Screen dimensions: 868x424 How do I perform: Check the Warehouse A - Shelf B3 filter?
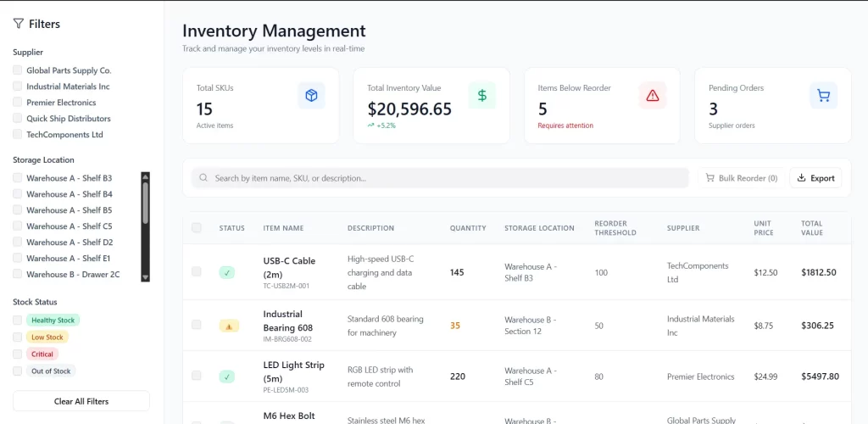coord(18,178)
